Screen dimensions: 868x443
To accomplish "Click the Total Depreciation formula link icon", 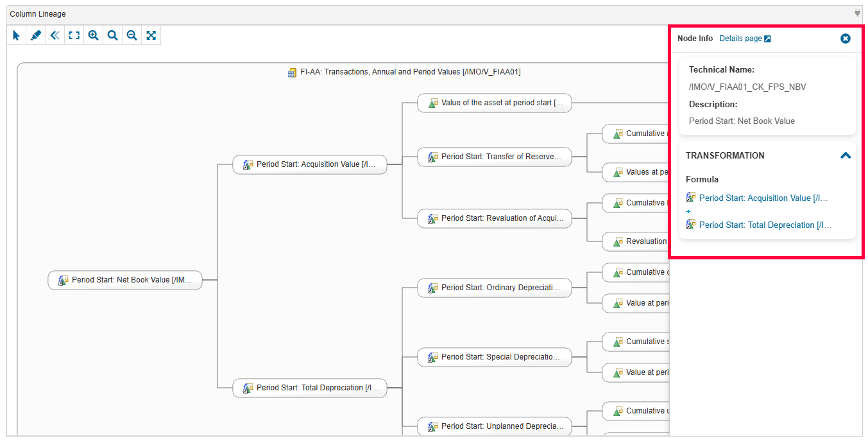I will (x=691, y=224).
